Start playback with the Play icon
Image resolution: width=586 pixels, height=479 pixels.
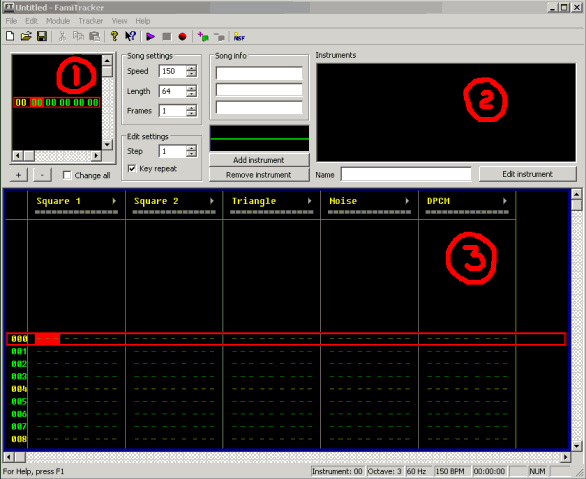click(x=150, y=37)
